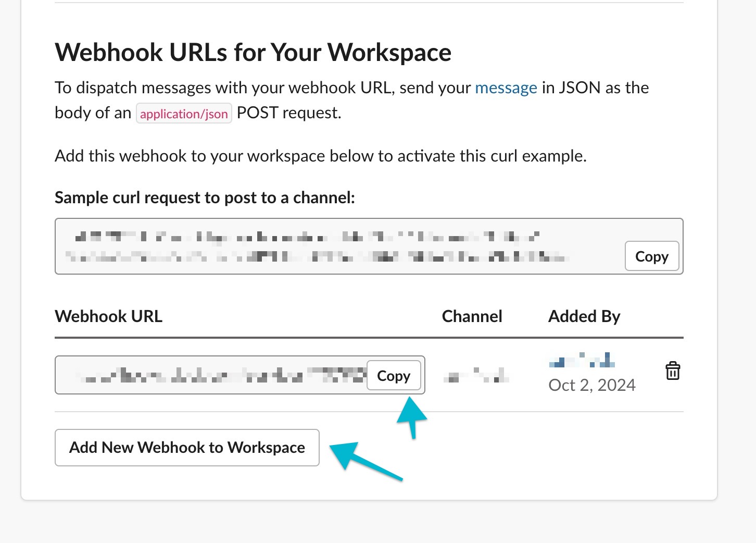Image resolution: width=756 pixels, height=543 pixels.
Task: Copy the webhook URL
Action: click(394, 375)
